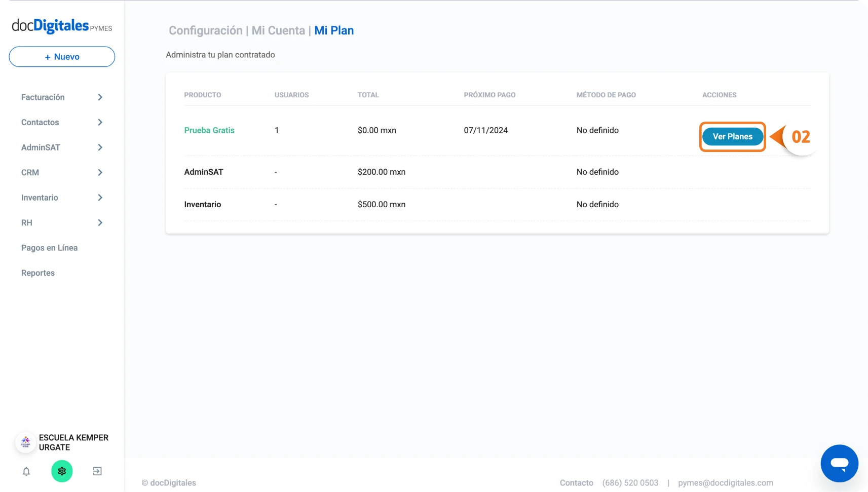This screenshot has width=868, height=492.
Task: Click the logout exit icon
Action: (97, 471)
